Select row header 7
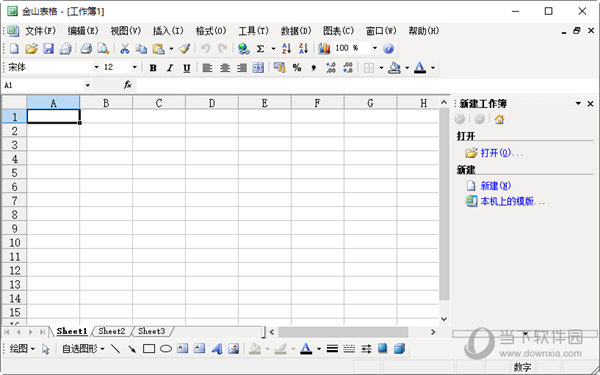The width and height of the screenshot is (600, 375). point(14,201)
